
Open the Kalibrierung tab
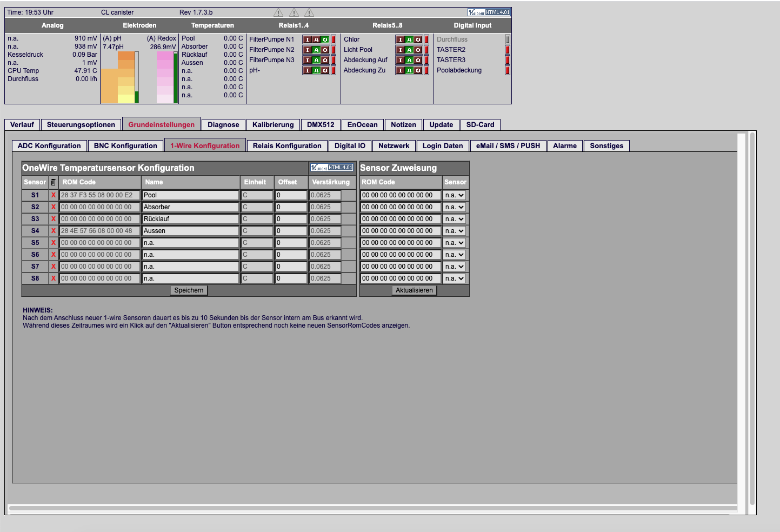pyautogui.click(x=273, y=125)
